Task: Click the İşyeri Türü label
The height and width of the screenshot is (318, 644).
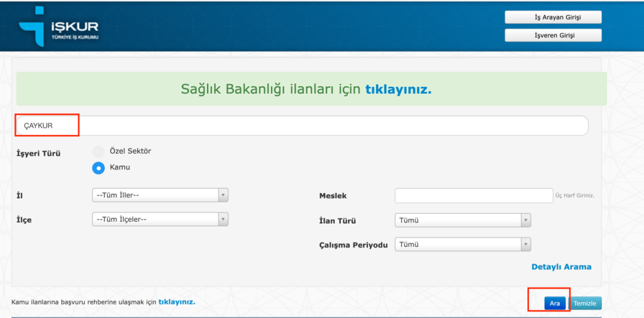Action: click(x=38, y=154)
